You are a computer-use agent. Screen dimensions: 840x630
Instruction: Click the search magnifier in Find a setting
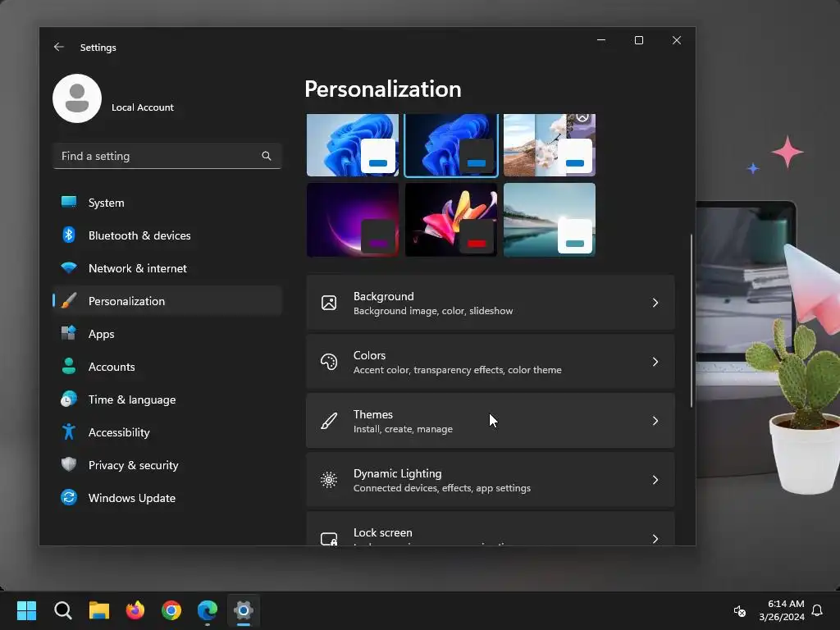(267, 156)
